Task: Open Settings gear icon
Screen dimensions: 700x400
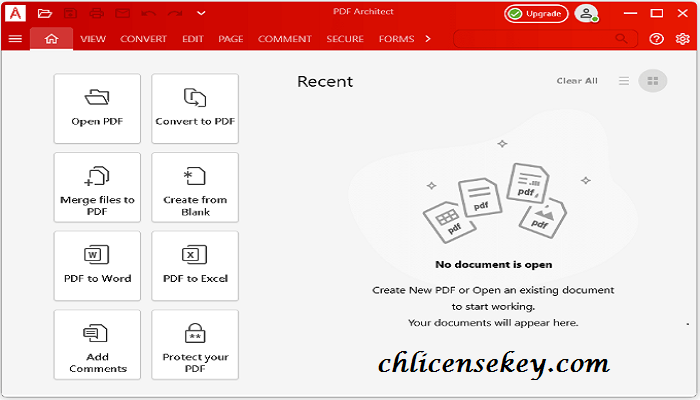Action: pyautogui.click(x=683, y=39)
